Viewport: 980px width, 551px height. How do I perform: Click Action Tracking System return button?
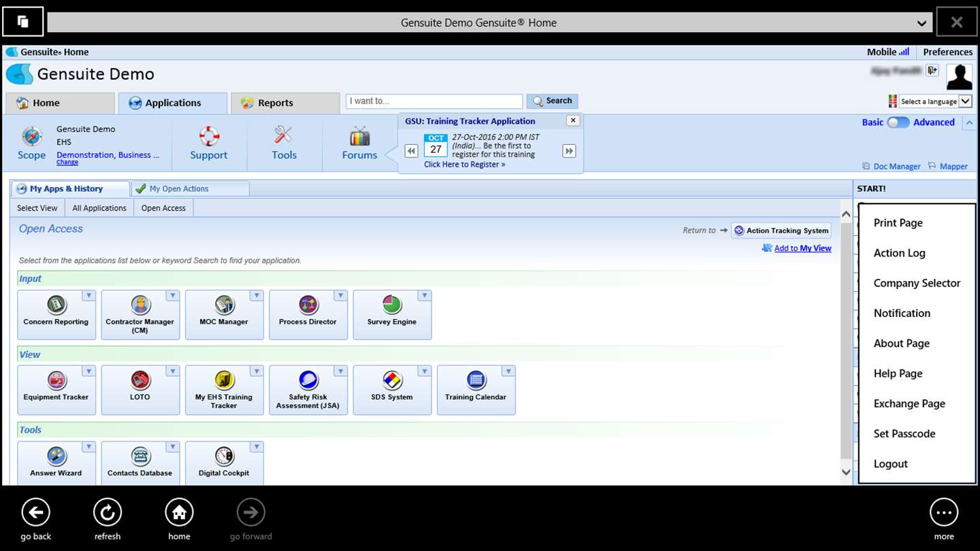[x=781, y=231]
